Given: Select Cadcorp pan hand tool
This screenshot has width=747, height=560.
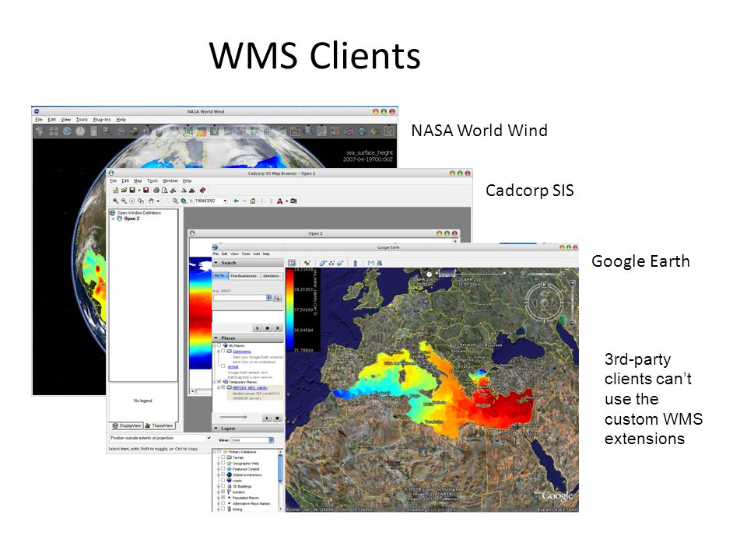Looking at the screenshot, I should [151, 201].
